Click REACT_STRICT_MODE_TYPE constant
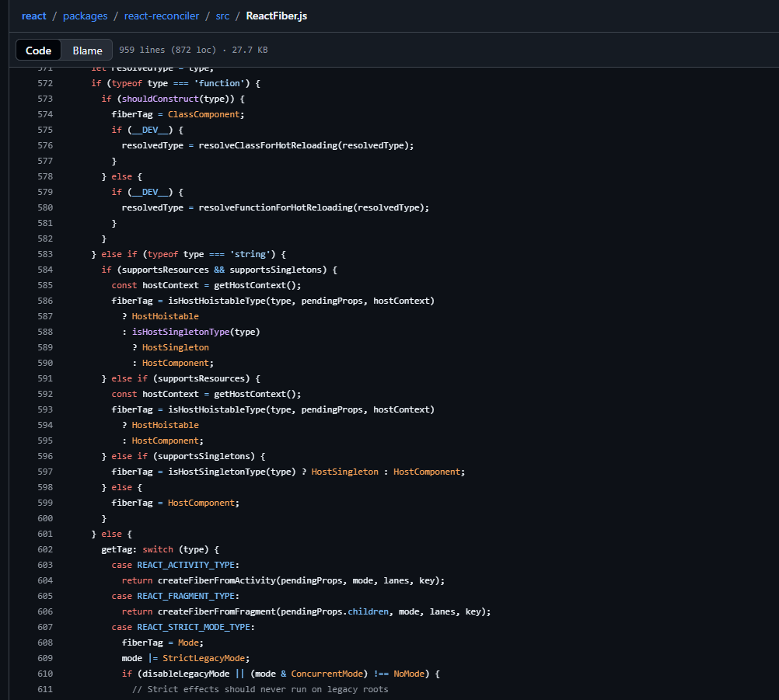Screen dimensions: 779x700 pyautogui.click(x=195, y=627)
